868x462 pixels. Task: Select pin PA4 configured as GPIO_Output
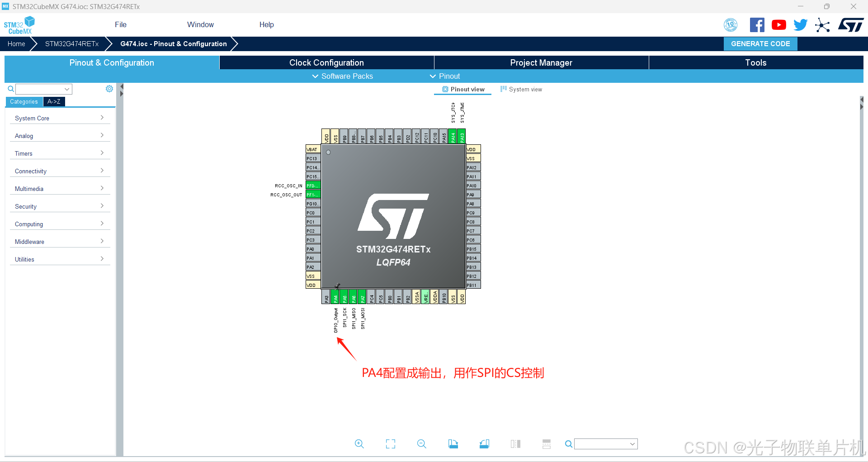click(335, 297)
